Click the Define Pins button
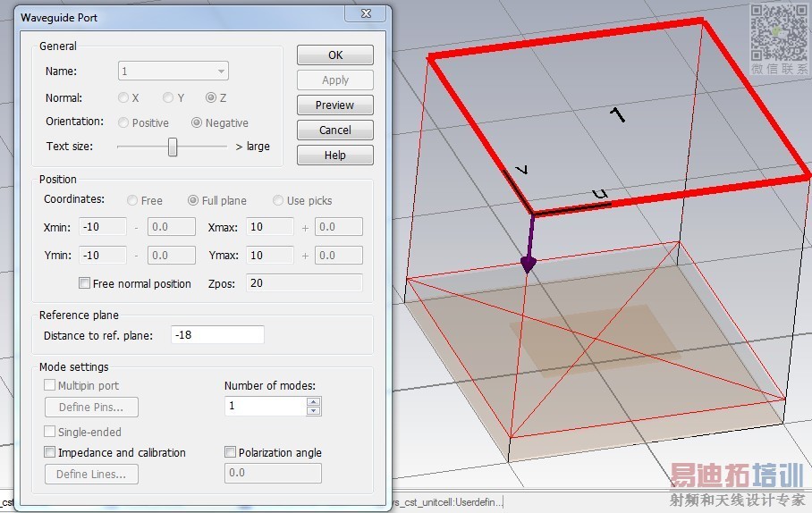The height and width of the screenshot is (513, 812). click(91, 408)
